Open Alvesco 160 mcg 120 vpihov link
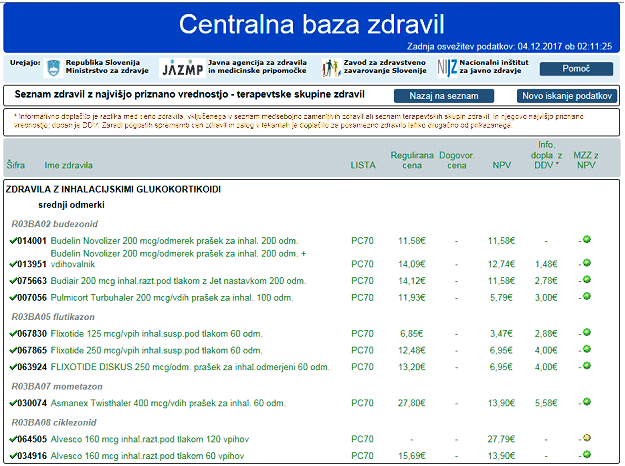This screenshot has width=625, height=466. click(x=149, y=439)
